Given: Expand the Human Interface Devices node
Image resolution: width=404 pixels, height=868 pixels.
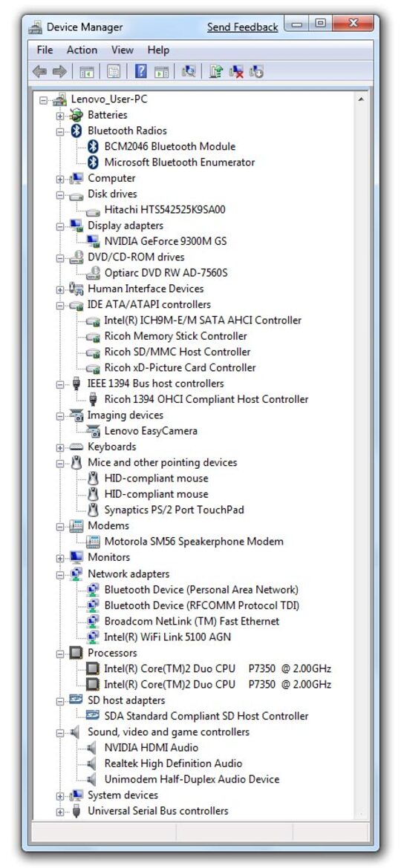Looking at the screenshot, I should [60, 289].
